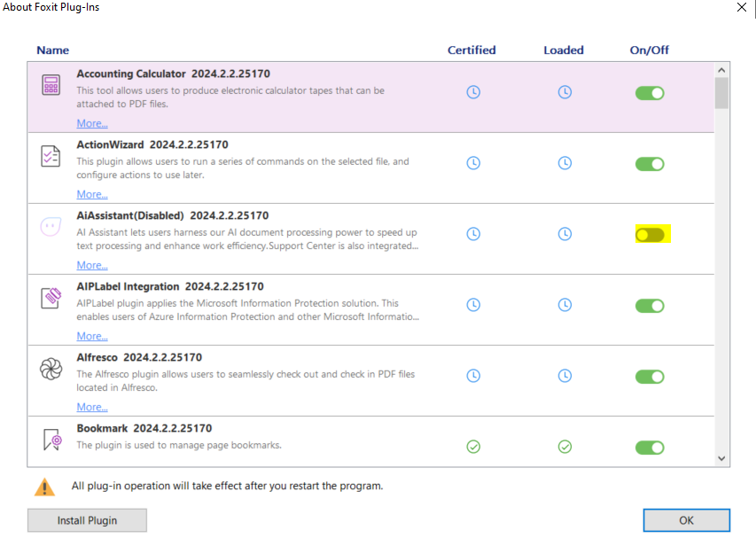Confirm with the OK button
Screen dimensions: 756x546
pos(686,520)
